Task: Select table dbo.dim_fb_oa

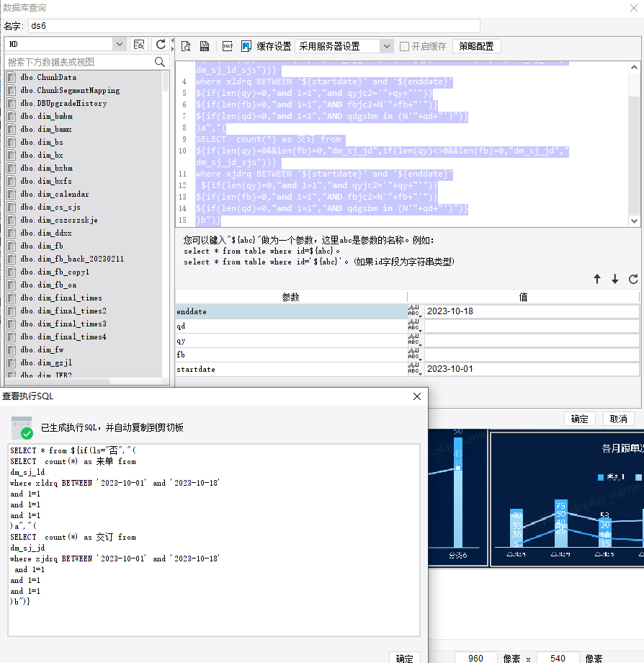Action: click(x=48, y=285)
